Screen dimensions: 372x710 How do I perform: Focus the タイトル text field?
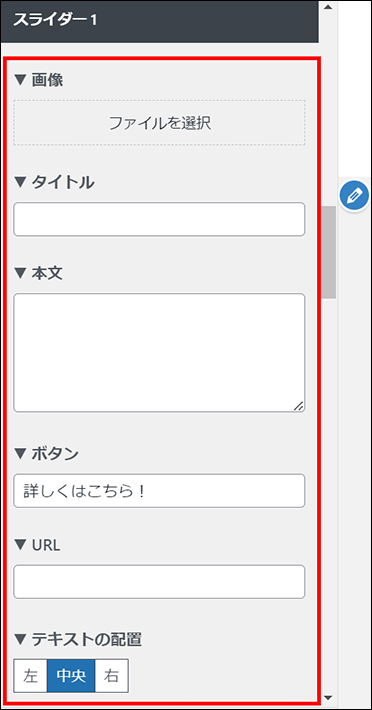click(159, 219)
